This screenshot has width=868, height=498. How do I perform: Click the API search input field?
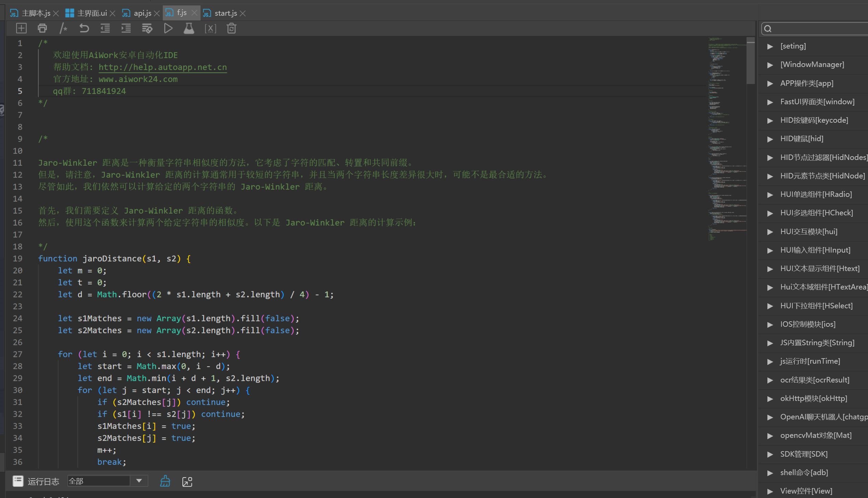tap(815, 29)
